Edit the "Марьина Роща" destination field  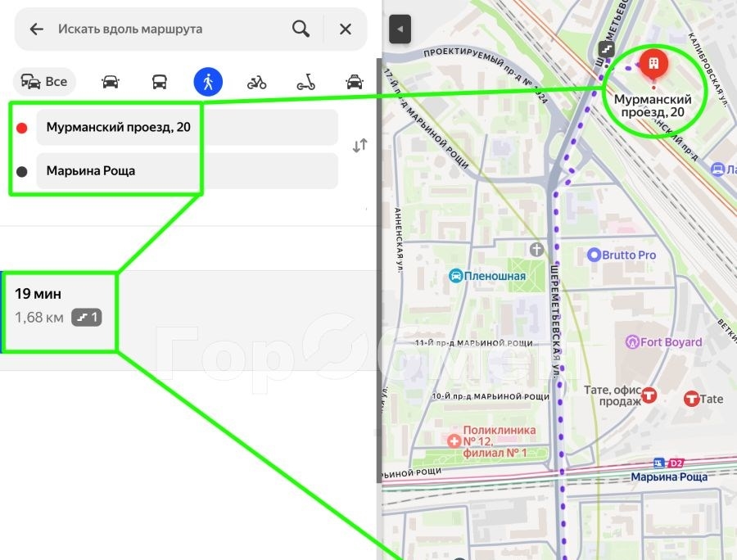click(187, 171)
